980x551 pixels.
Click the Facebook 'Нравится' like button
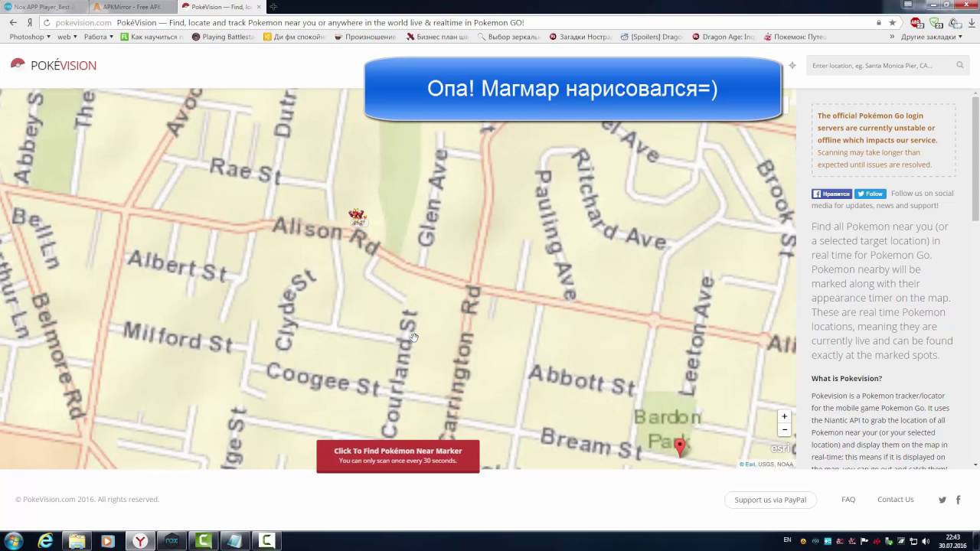831,194
